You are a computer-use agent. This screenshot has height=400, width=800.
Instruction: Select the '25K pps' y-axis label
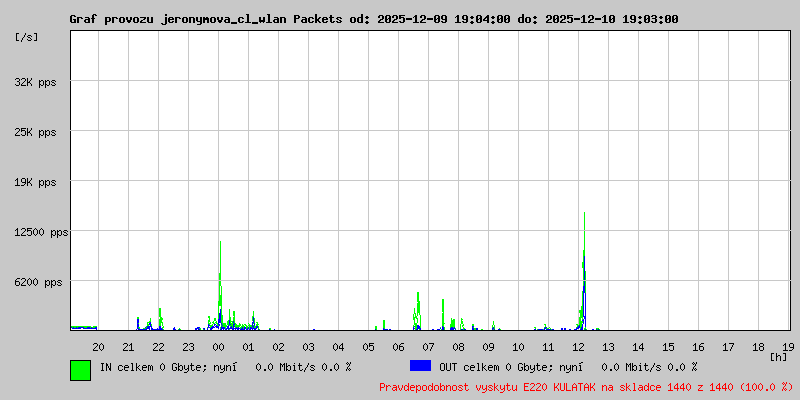tap(35, 132)
